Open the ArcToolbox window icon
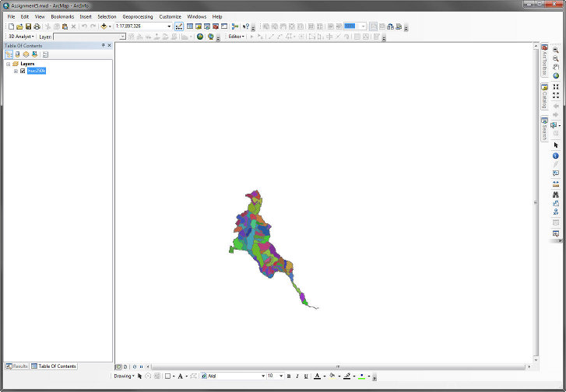 tap(216, 26)
